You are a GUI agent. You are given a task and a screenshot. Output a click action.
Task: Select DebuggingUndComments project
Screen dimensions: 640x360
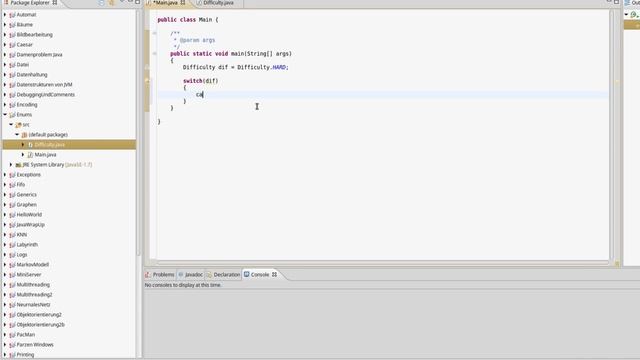45,95
